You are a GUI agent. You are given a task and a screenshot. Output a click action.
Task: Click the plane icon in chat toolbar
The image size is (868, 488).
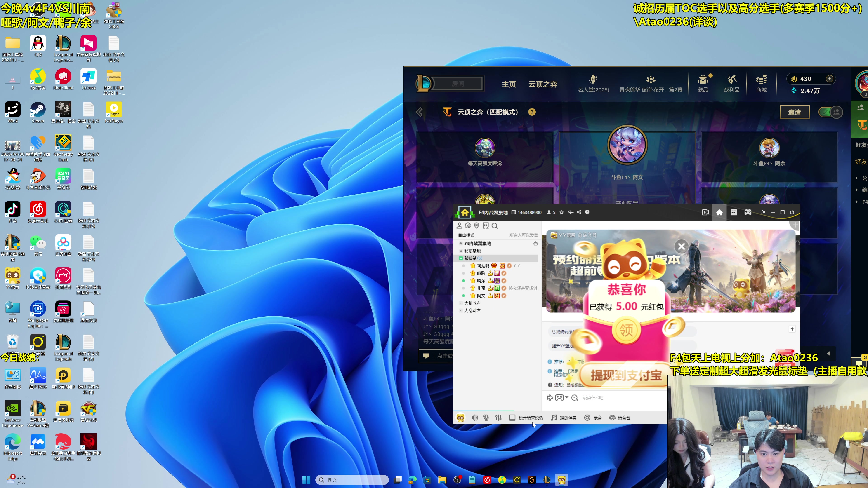click(x=550, y=398)
